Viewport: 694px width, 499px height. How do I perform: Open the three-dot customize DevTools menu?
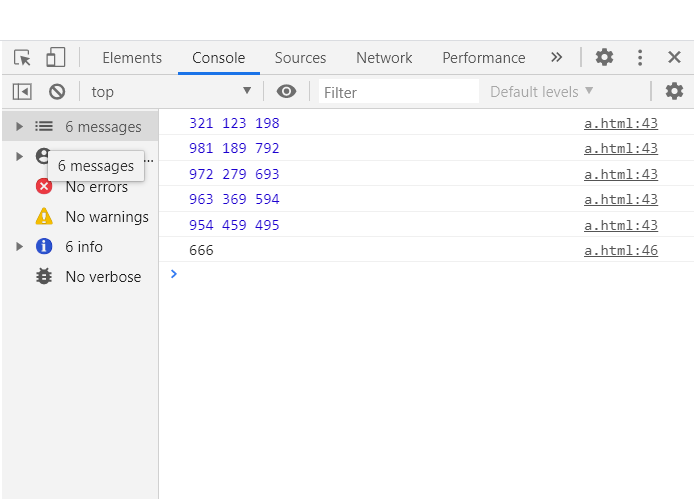(x=640, y=58)
